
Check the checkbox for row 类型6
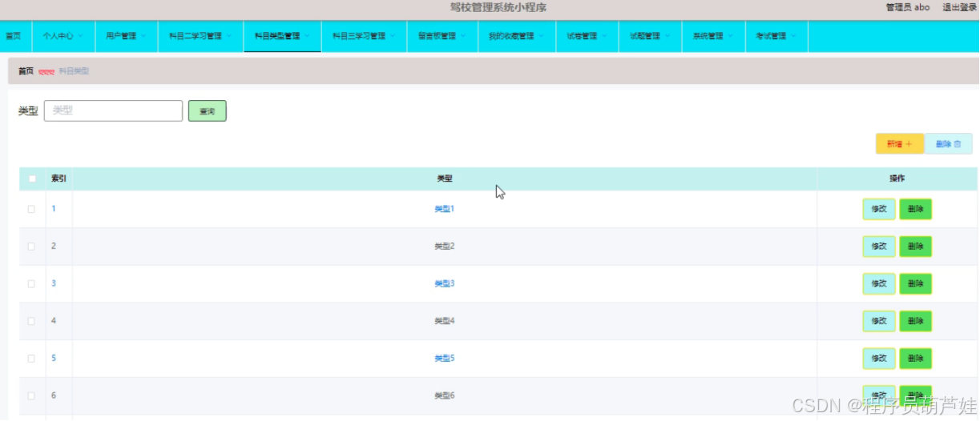click(x=32, y=395)
